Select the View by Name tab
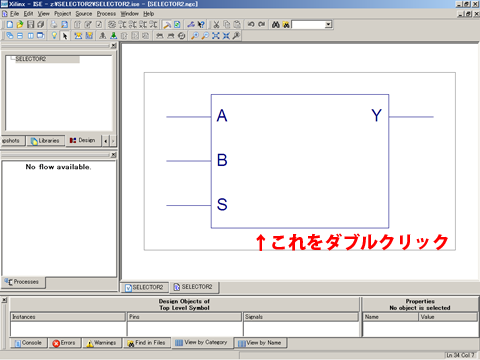Screen dimensions: 480x360 (260, 343)
